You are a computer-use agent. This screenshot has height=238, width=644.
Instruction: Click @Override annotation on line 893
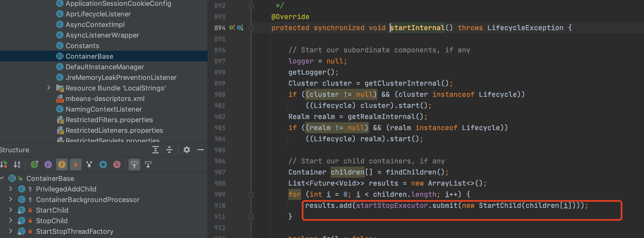coord(290,17)
